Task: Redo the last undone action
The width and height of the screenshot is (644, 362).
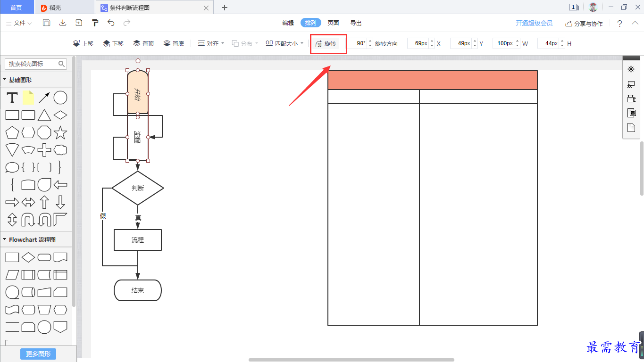Action: point(127,23)
